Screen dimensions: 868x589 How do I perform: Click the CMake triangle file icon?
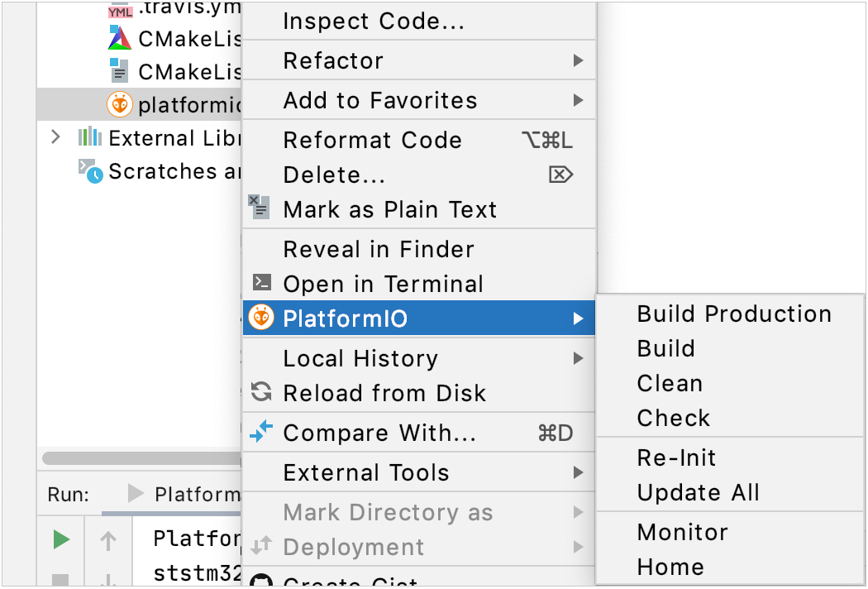[120, 38]
